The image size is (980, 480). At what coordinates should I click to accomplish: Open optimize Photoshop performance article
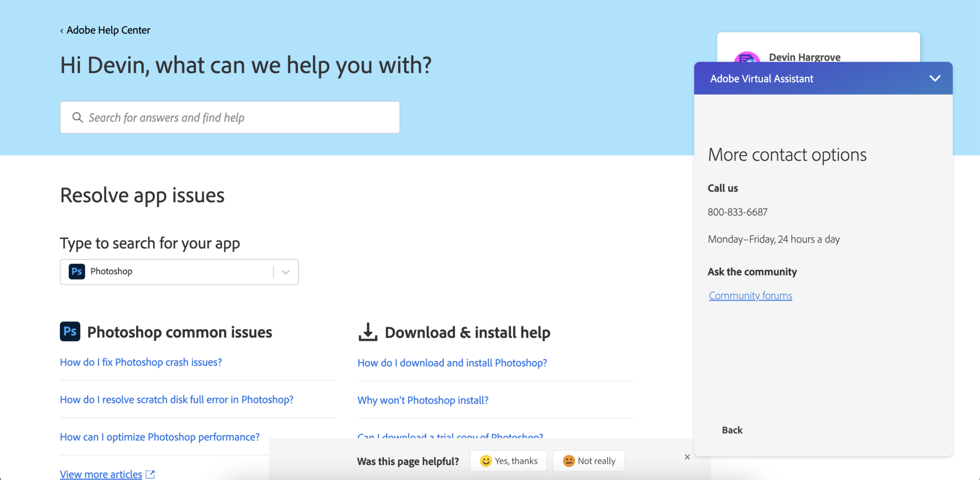pyautogui.click(x=160, y=437)
